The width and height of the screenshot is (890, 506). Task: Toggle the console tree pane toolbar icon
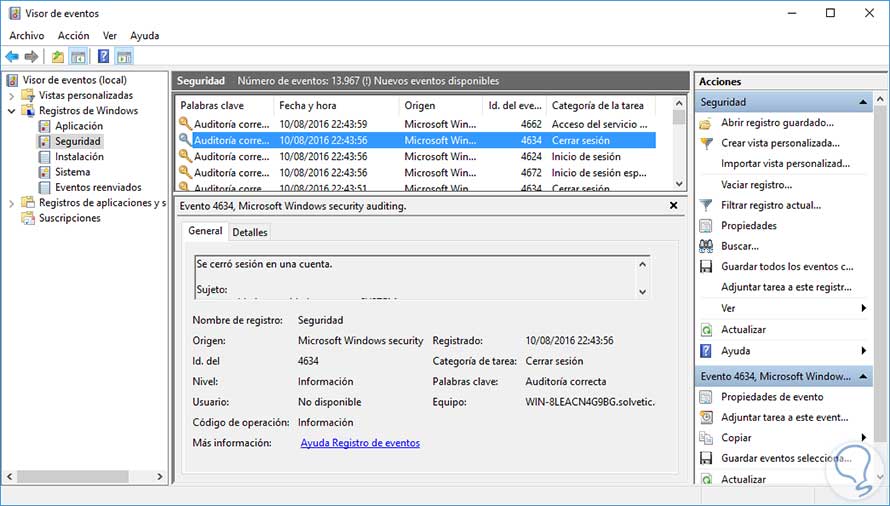(78, 57)
